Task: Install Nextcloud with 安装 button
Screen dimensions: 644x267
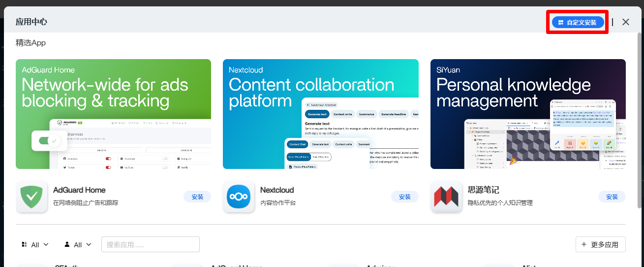Action: click(x=405, y=197)
